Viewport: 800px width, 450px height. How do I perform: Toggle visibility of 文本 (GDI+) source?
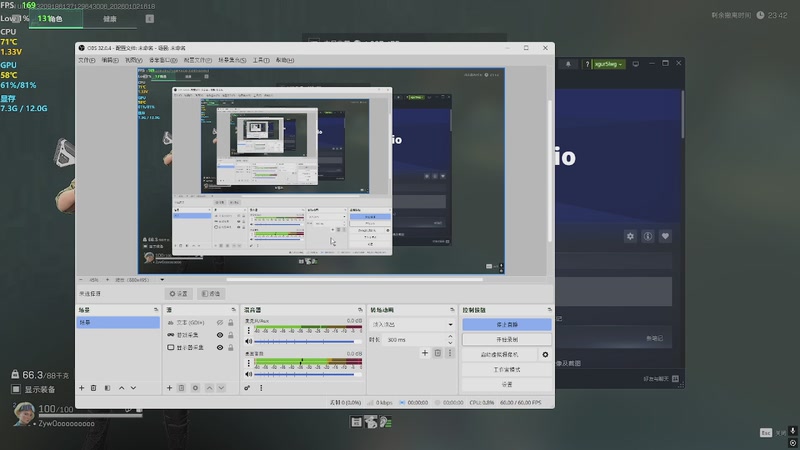pos(220,323)
